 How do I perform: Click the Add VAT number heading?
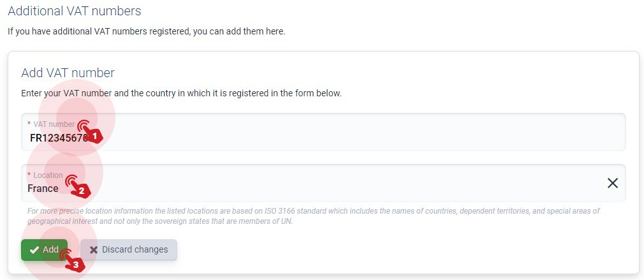tap(68, 73)
